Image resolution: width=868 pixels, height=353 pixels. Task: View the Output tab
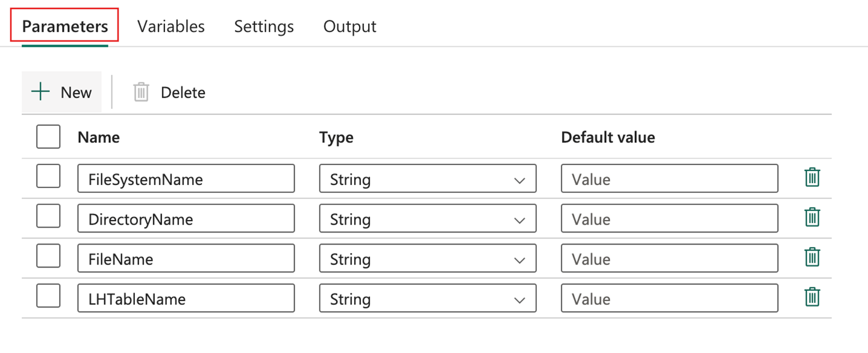(x=349, y=26)
